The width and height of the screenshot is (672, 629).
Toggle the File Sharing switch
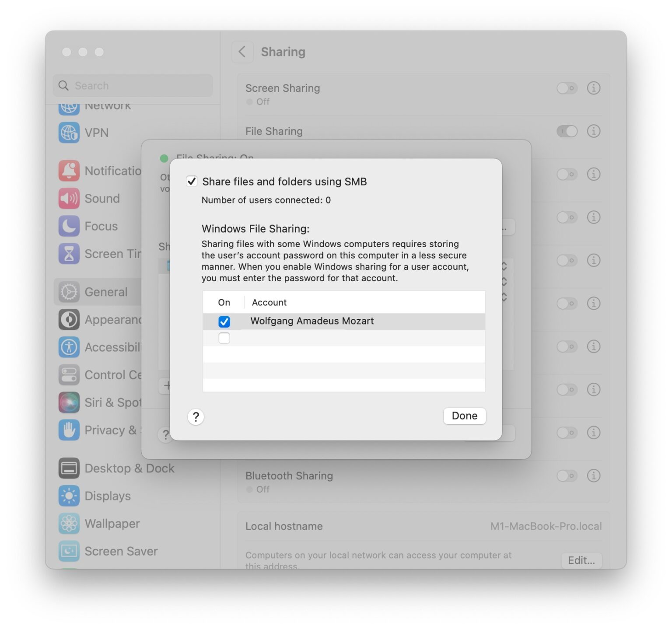(567, 131)
